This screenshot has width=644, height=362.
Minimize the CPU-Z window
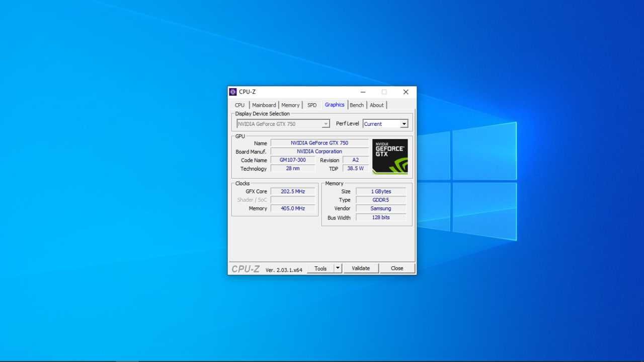pyautogui.click(x=363, y=92)
